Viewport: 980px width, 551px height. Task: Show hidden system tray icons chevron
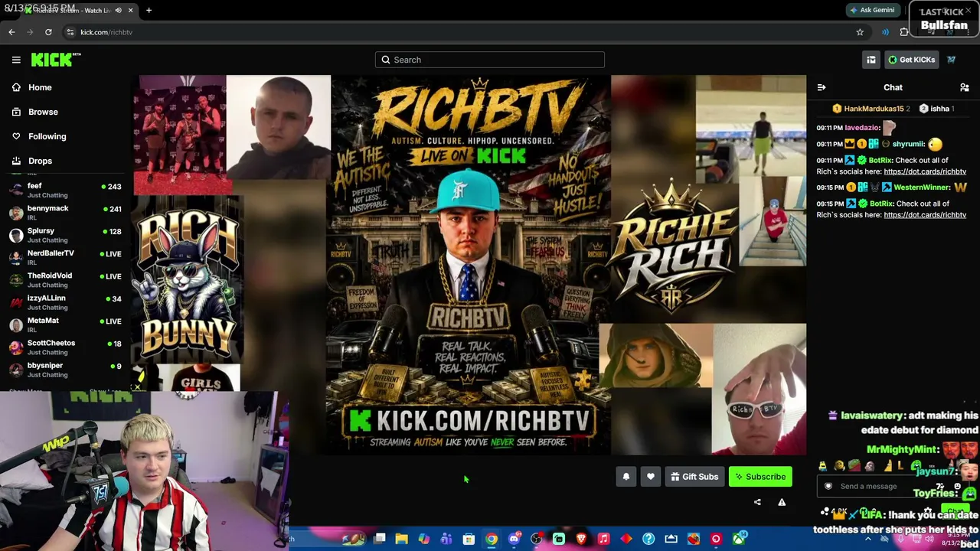pyautogui.click(x=867, y=539)
